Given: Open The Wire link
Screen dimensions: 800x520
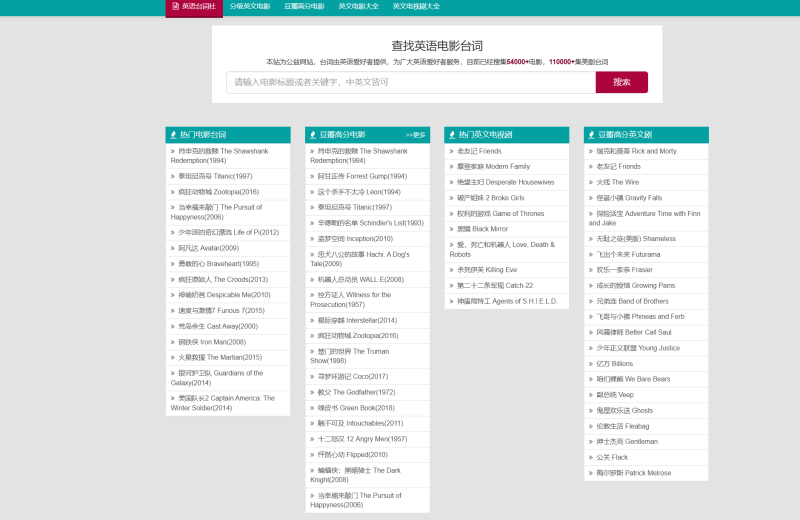Looking at the screenshot, I should point(617,183).
